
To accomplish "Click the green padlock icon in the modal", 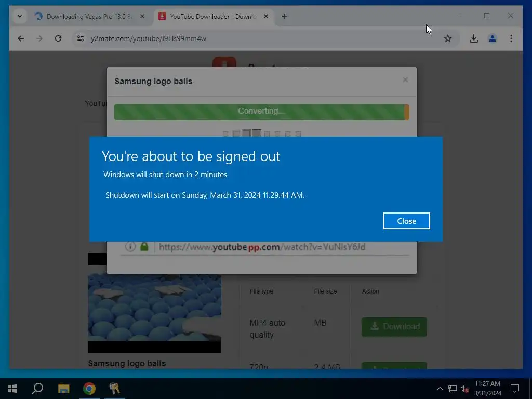I will 144,247.
